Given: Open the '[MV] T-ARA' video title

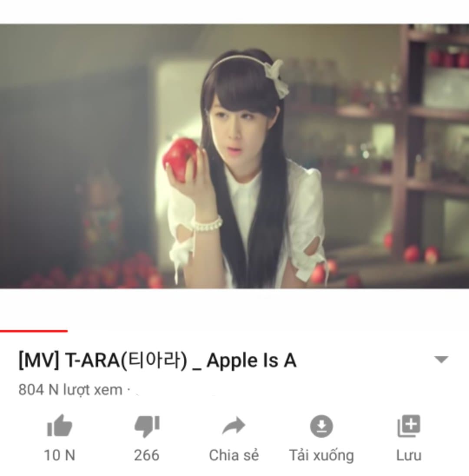Looking at the screenshot, I should [x=157, y=360].
